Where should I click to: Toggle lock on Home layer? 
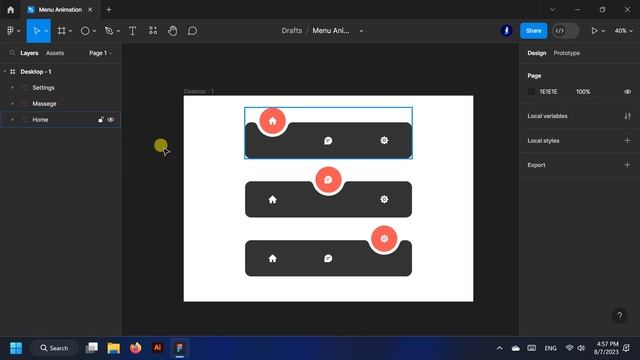(x=100, y=120)
